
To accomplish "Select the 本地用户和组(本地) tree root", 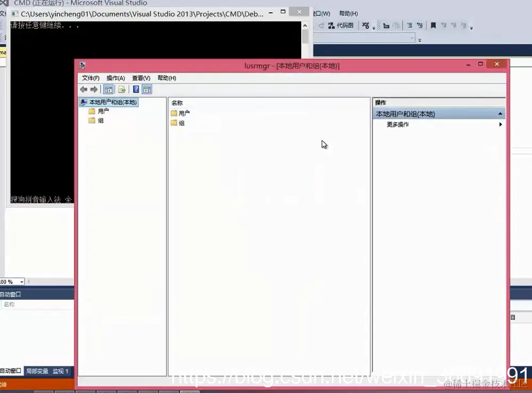I will 109,102.
